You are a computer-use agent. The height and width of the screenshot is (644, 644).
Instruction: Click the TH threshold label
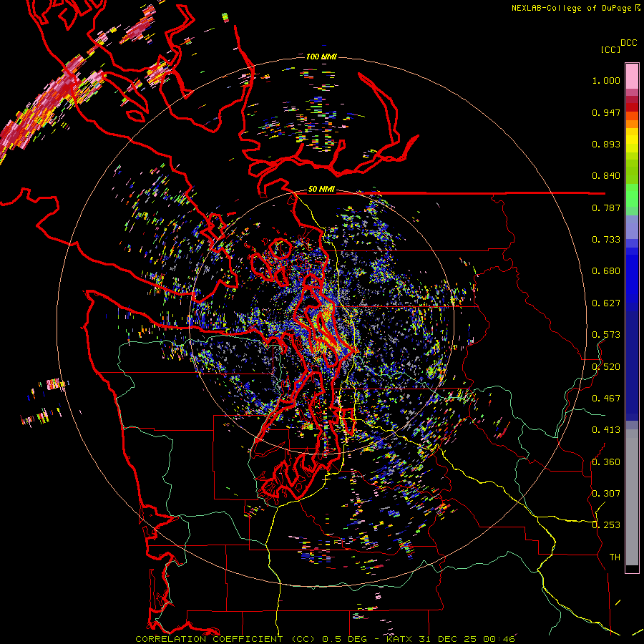[615, 557]
